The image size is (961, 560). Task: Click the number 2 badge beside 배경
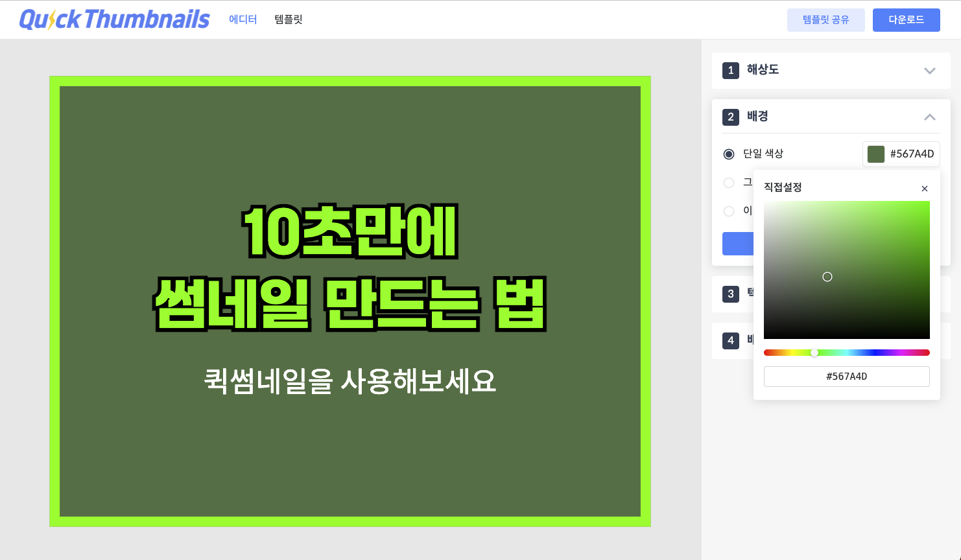[731, 117]
